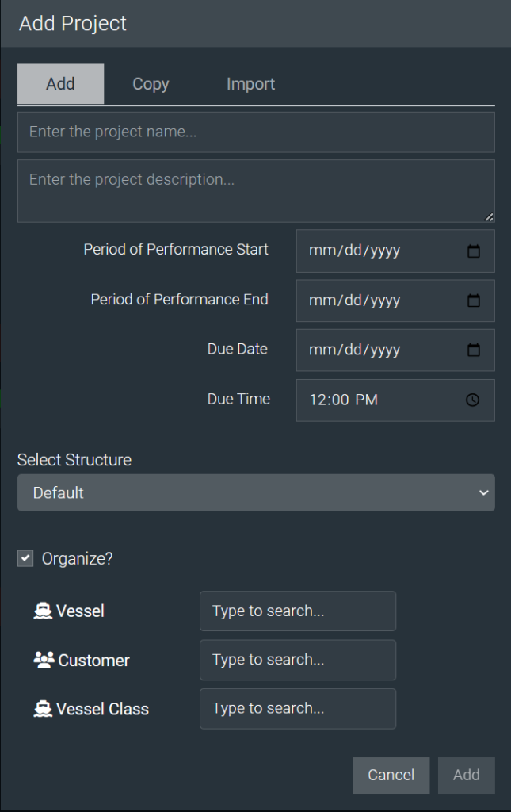
Task: Click the description box resize handle
Action: [x=489, y=217]
